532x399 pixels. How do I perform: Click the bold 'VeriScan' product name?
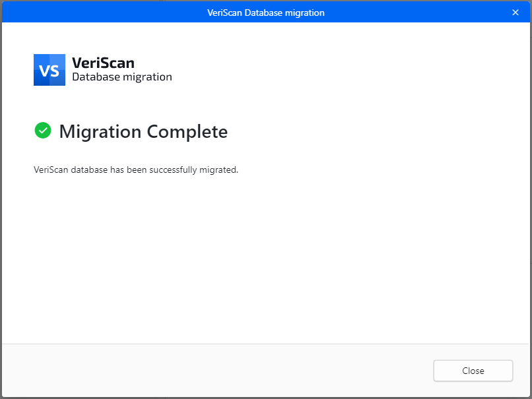click(103, 63)
